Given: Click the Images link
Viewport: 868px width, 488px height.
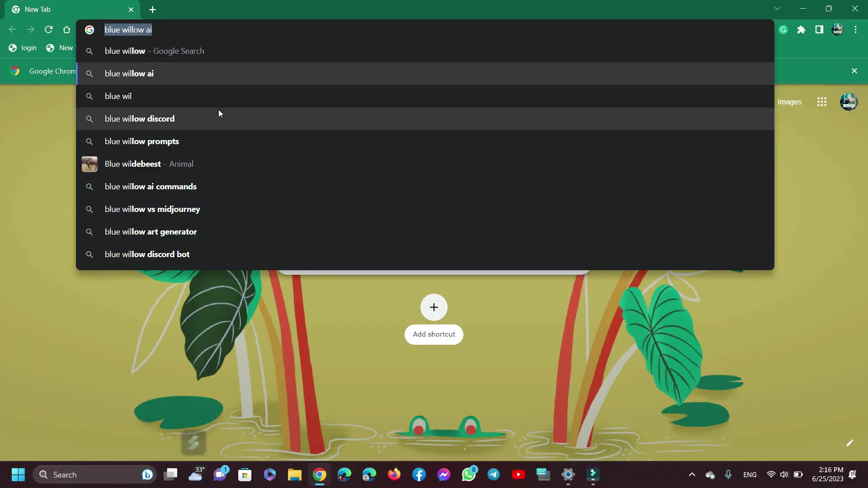Looking at the screenshot, I should pyautogui.click(x=789, y=102).
